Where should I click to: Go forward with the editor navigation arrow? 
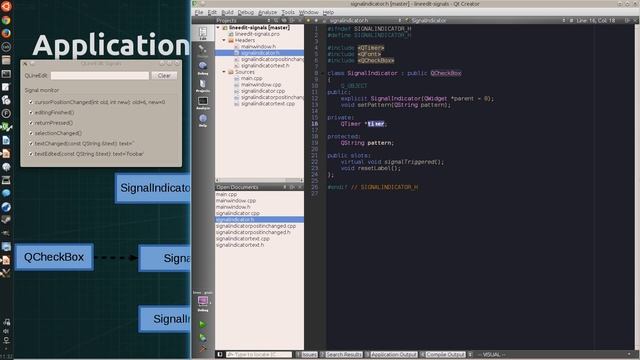coord(316,20)
